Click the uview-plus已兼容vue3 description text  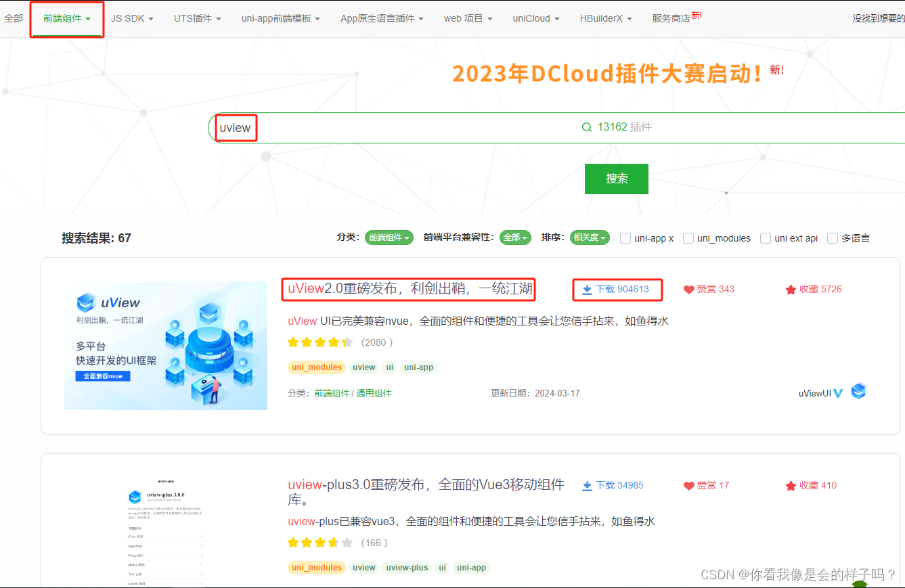471,521
